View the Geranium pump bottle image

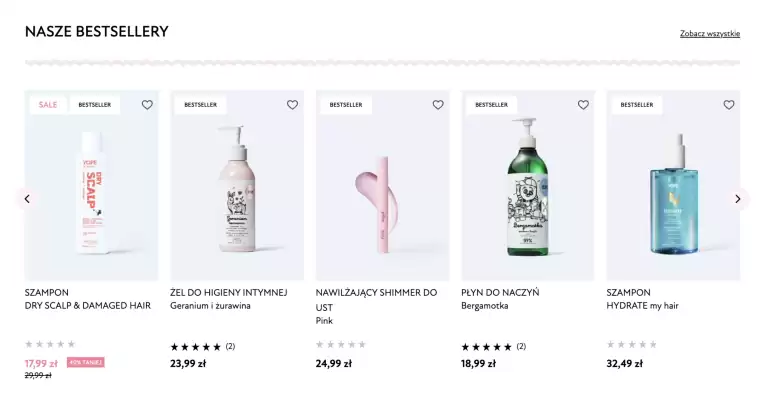coord(237,190)
